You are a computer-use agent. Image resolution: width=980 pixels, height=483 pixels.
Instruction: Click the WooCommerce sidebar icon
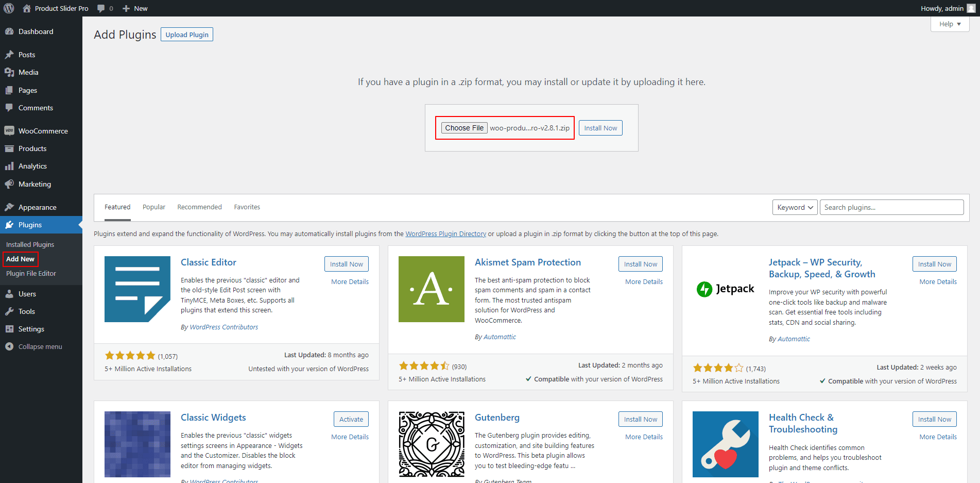[9, 131]
